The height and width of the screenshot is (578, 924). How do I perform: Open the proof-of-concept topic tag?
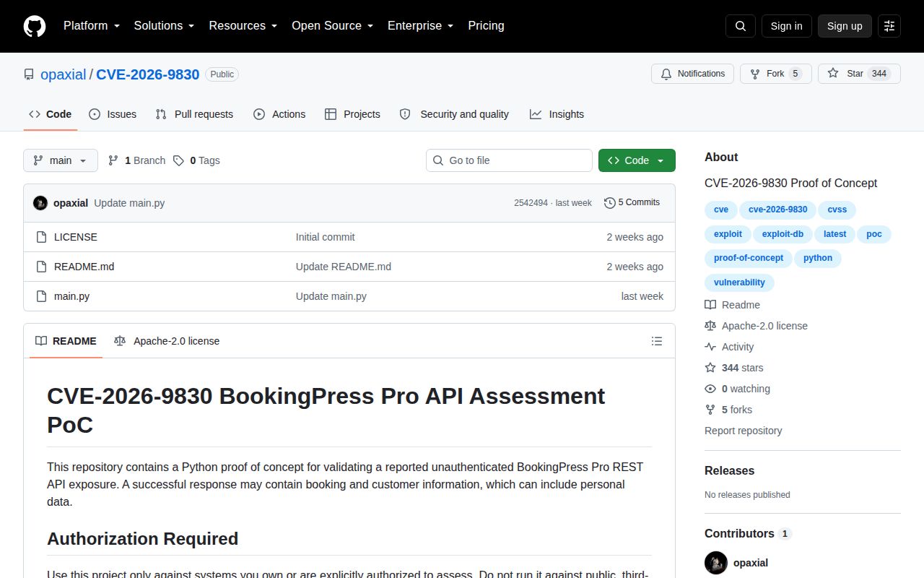coord(748,258)
